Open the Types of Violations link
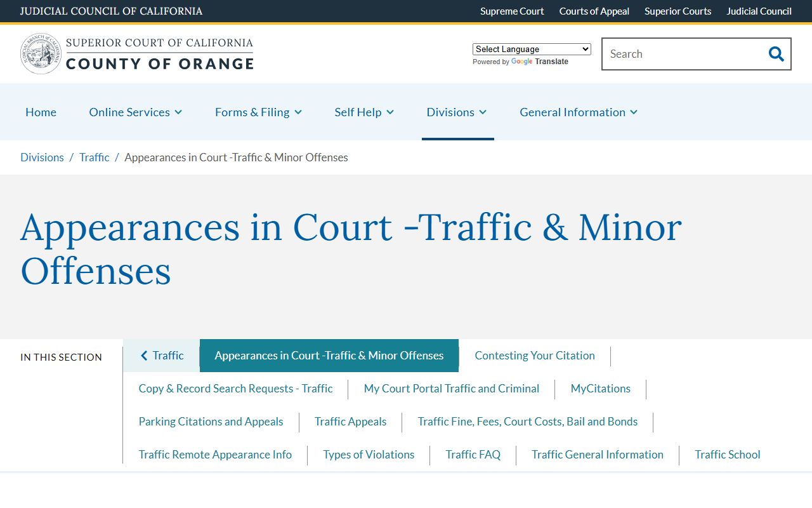 click(369, 455)
